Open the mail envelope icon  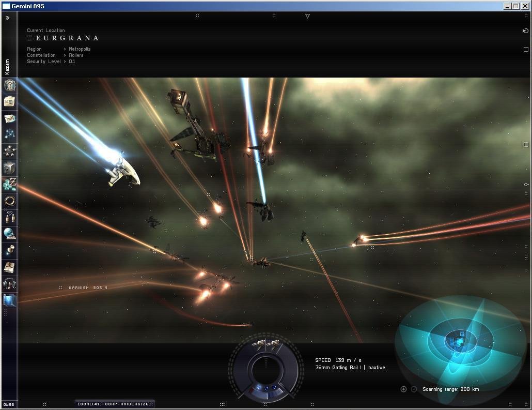point(9,118)
